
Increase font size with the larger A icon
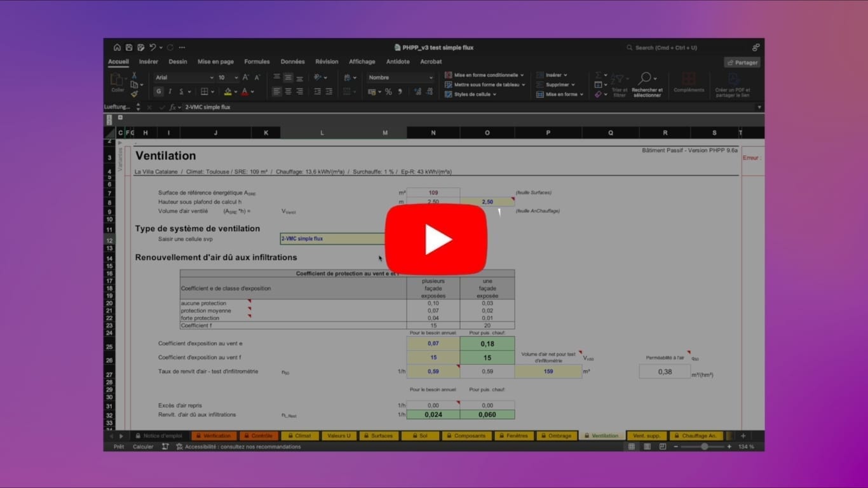pyautogui.click(x=246, y=78)
